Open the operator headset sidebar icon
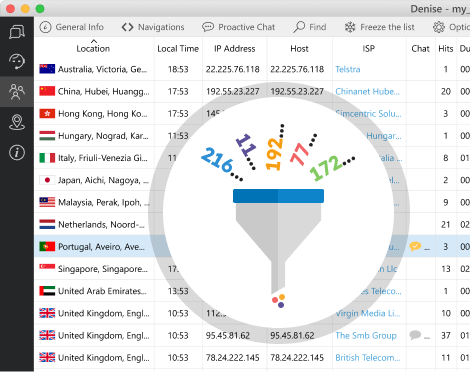This screenshot has height=372, width=470. coord(17,62)
